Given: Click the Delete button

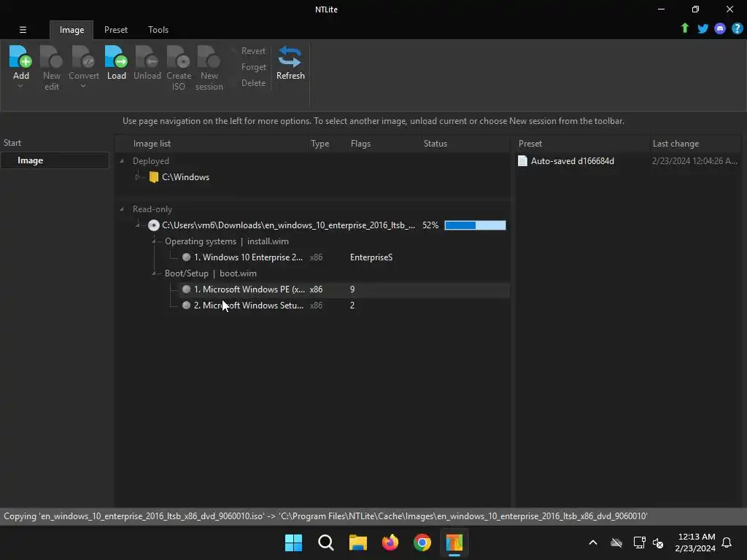Looking at the screenshot, I should (x=253, y=83).
